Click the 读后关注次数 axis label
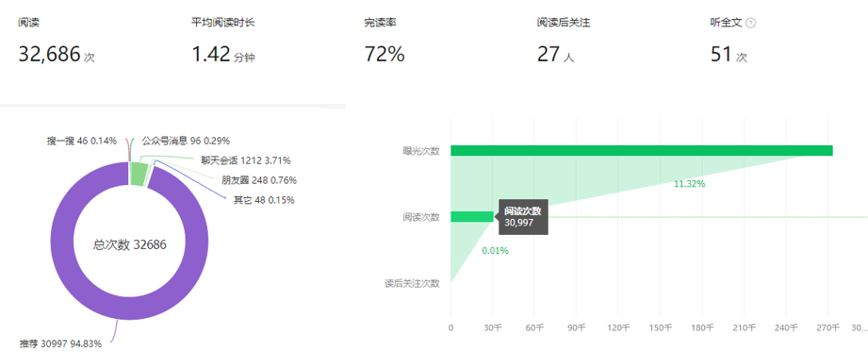 413,283
